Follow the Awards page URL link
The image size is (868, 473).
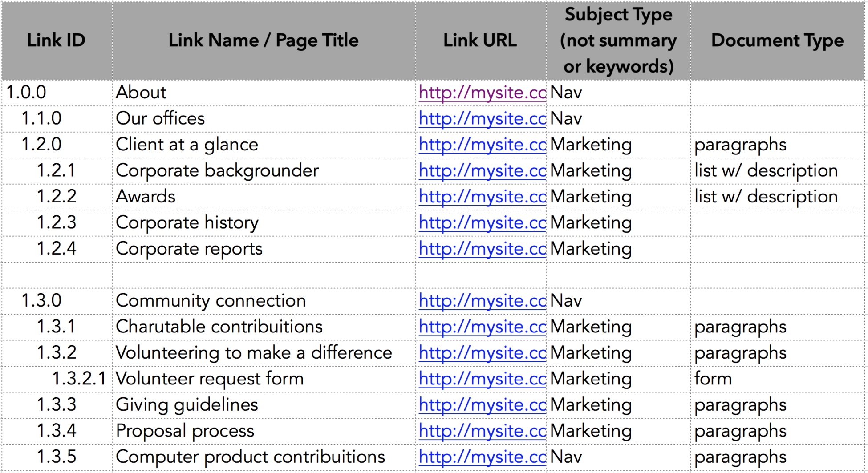(x=482, y=197)
